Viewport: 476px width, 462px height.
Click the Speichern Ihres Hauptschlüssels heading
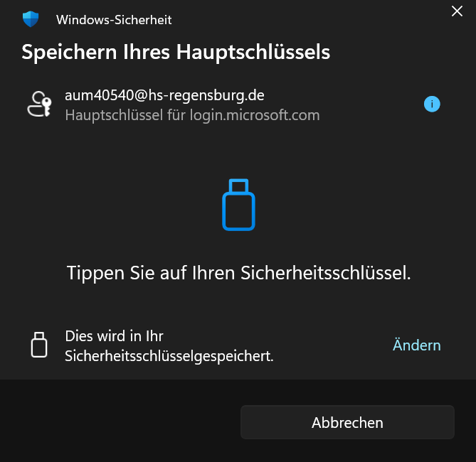tap(176, 52)
